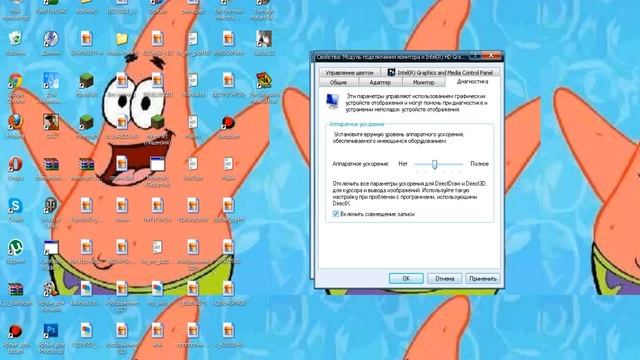Switch to the Адаптер tab
The height and width of the screenshot is (360, 640).
click(x=380, y=82)
